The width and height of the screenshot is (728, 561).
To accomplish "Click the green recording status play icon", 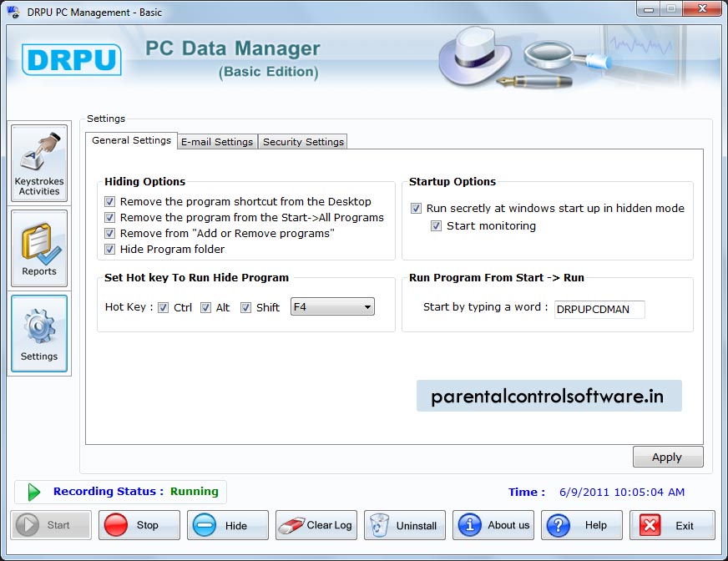I will [33, 492].
